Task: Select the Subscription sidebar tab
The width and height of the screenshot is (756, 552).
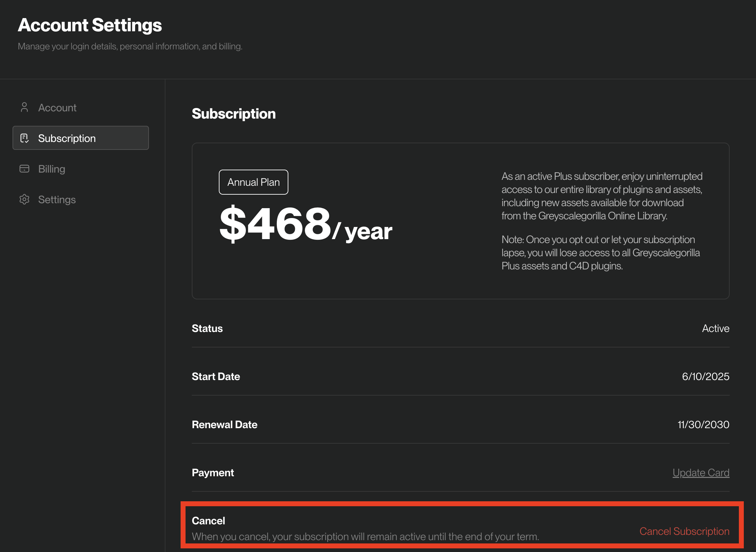Action: 67,138
